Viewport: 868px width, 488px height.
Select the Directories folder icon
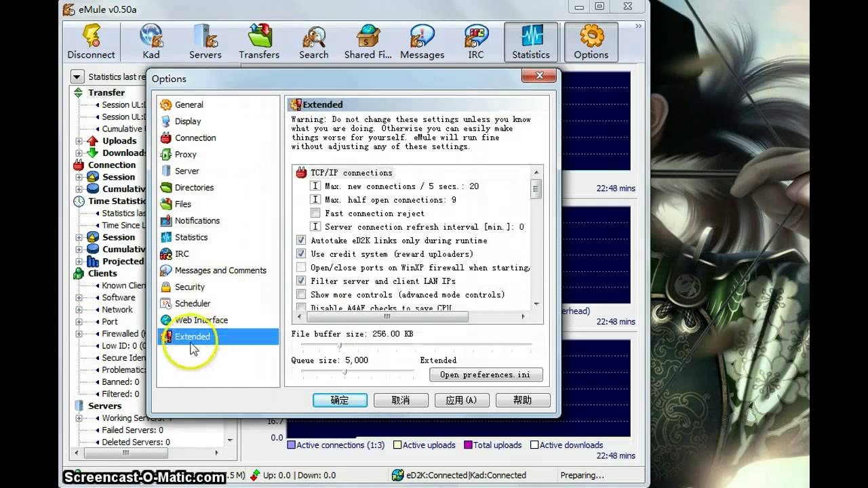[165, 188]
